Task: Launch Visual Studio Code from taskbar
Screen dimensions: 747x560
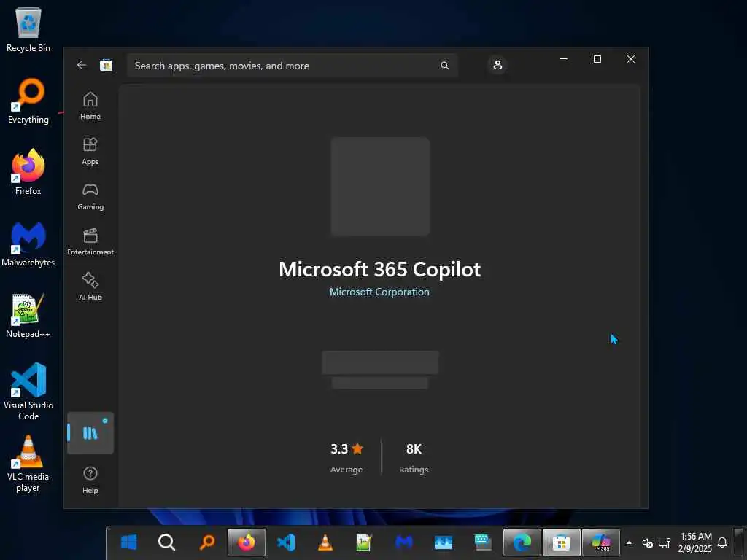Action: click(x=286, y=542)
